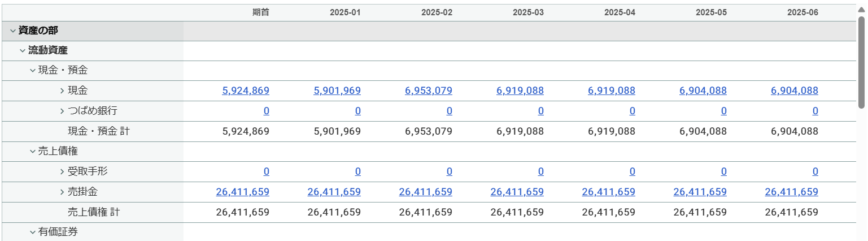Select 現金・預金 計 期首 total 5,924,869
868x241 pixels.
click(x=246, y=131)
